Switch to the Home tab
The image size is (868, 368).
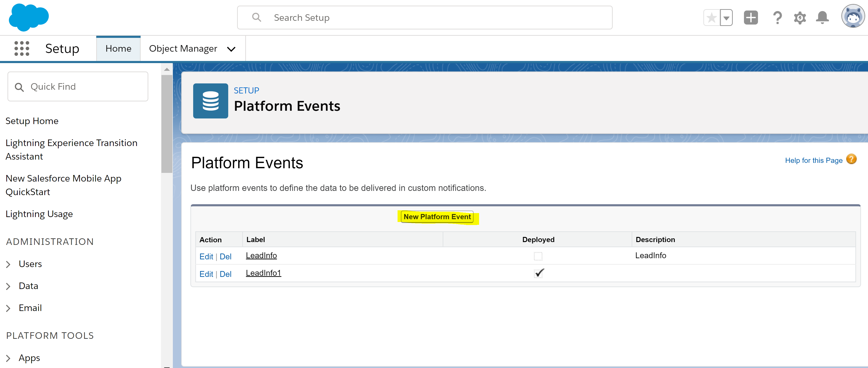118,49
